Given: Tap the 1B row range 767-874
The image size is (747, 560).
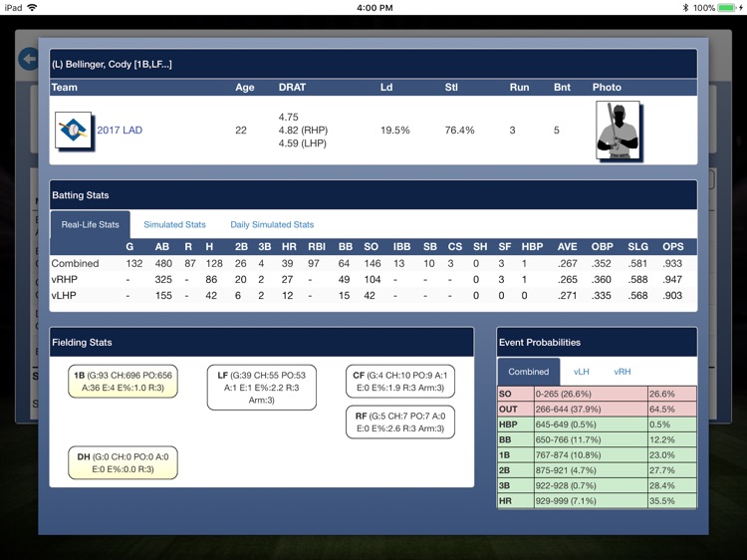Looking at the screenshot, I should click(x=568, y=454).
